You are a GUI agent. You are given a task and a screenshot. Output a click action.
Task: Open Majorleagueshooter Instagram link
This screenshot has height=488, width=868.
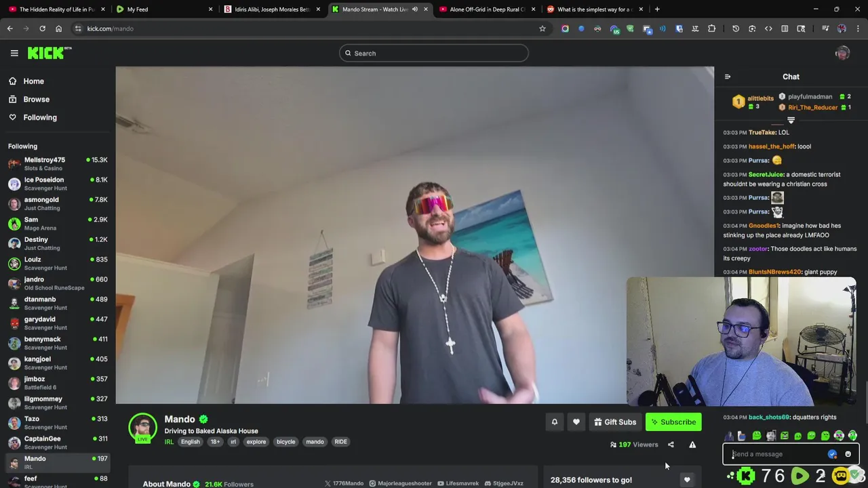pos(400,483)
